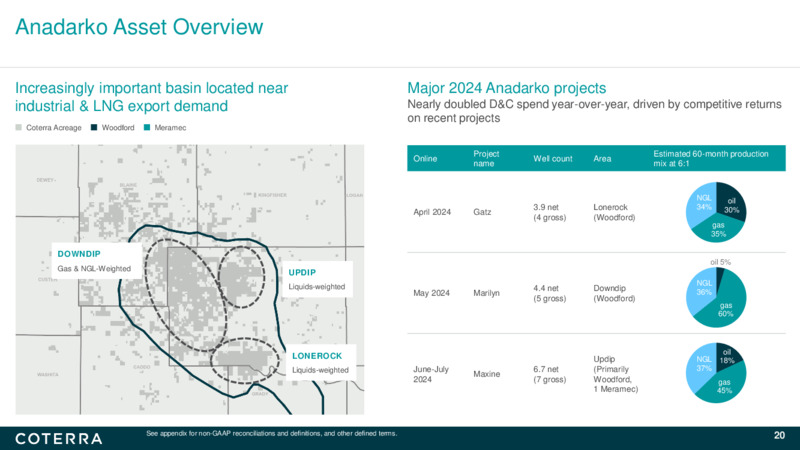Select the heading 'Increasingly important basin located near'
The image size is (800, 450).
152,88
